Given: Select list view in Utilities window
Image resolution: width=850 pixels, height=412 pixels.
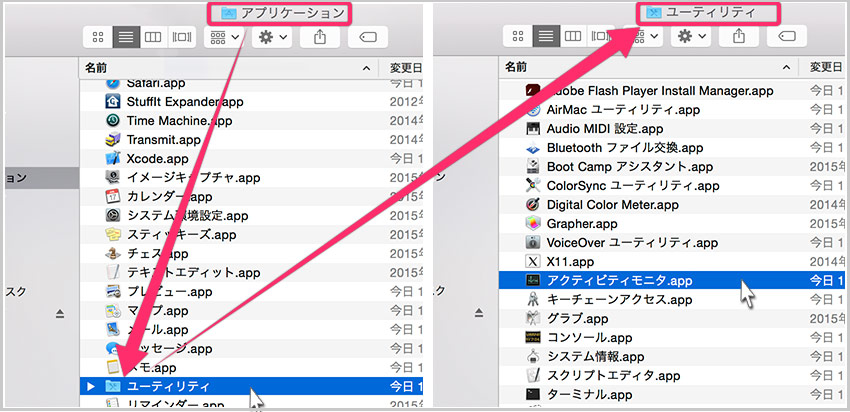Looking at the screenshot, I should click(546, 36).
